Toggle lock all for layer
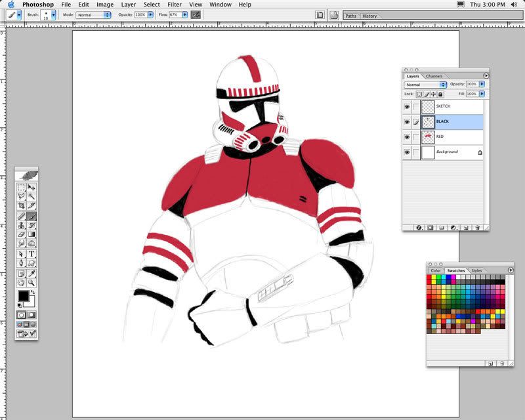Screen dimensions: 525x420 [x=440, y=94]
